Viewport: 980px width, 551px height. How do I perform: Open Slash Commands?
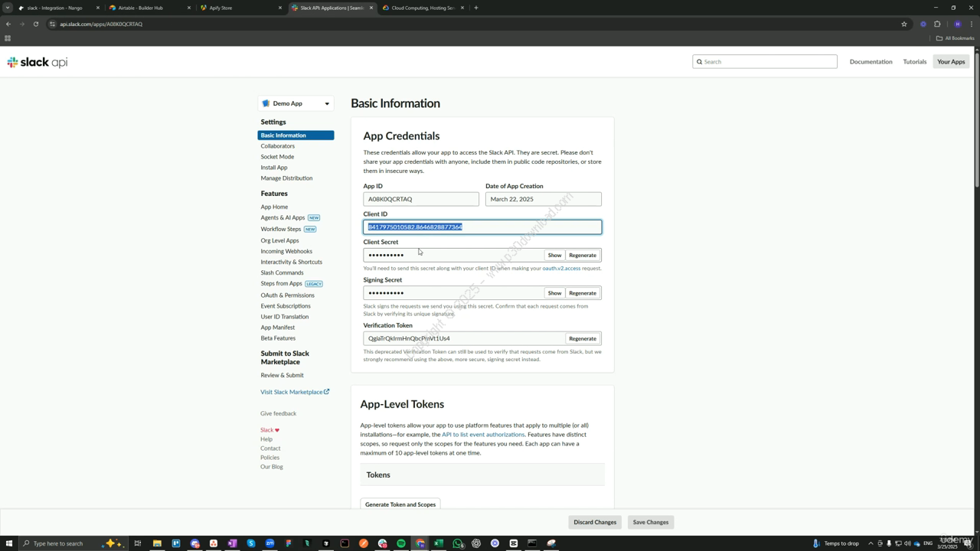tap(282, 272)
